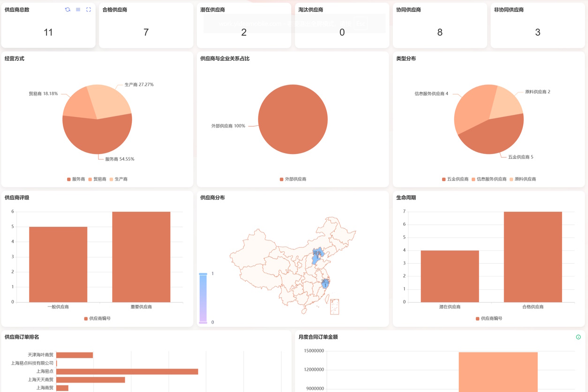Toggle 五金供应商 legend item
Viewport: 588px width, 392px height.
[x=455, y=179]
